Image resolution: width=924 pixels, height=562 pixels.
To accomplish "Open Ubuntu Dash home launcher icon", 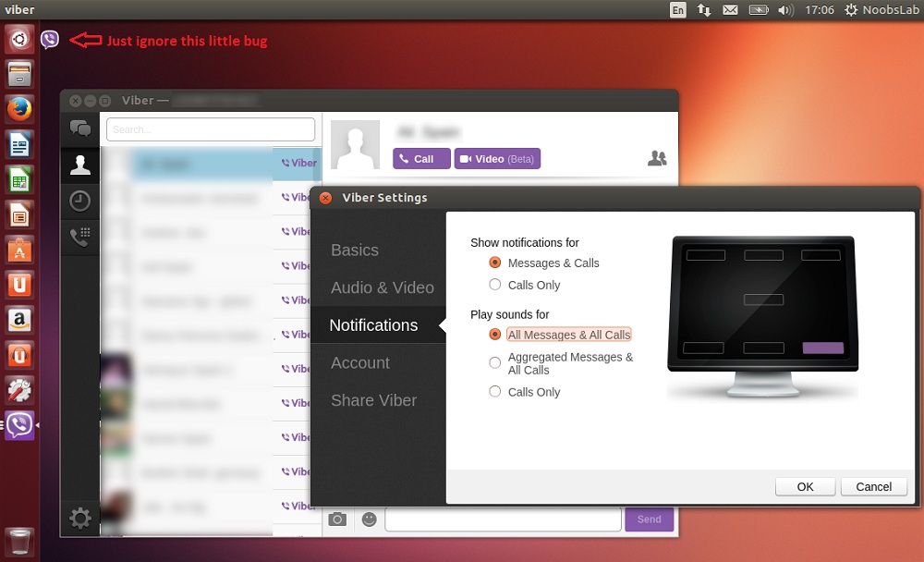I will click(x=19, y=40).
